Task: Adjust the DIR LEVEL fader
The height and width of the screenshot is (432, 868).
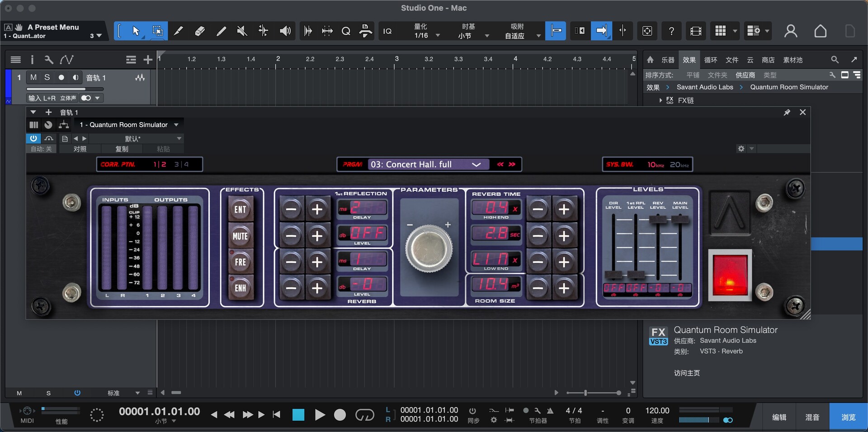Action: 613,275
